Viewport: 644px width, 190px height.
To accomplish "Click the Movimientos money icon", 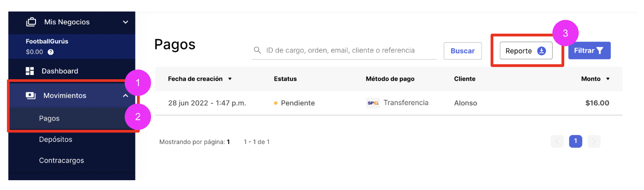I will [31, 96].
